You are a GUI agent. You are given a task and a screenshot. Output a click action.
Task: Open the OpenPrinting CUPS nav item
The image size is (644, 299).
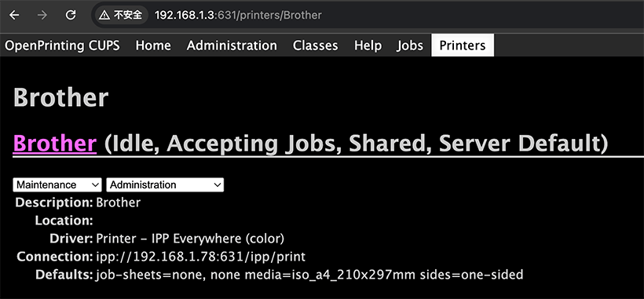(x=62, y=45)
